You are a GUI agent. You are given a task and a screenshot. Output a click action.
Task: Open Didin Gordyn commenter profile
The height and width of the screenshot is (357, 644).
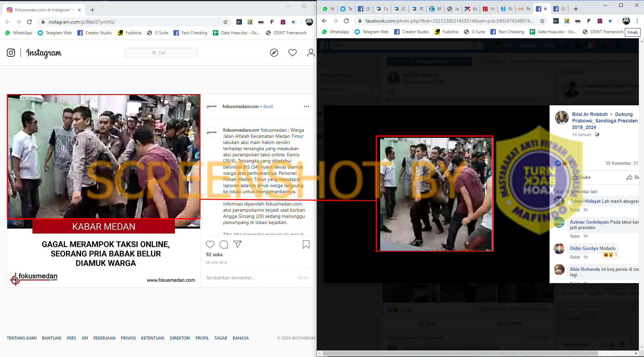click(x=584, y=248)
